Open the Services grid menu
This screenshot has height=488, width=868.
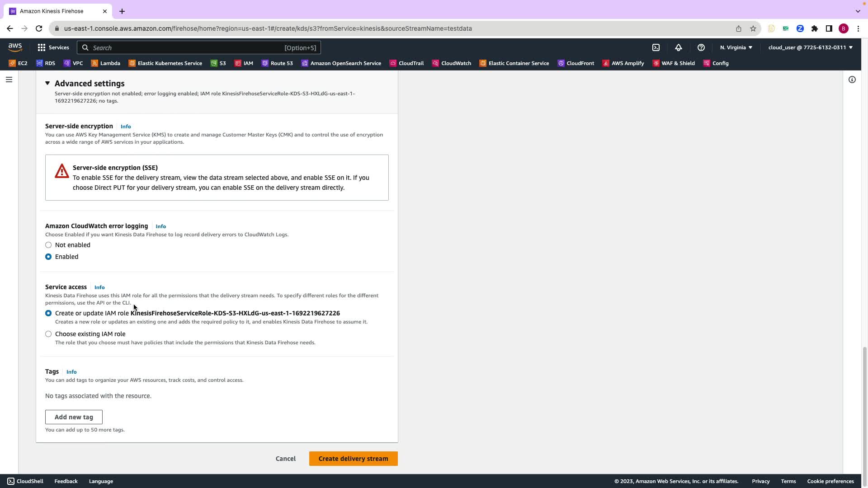[53, 47]
